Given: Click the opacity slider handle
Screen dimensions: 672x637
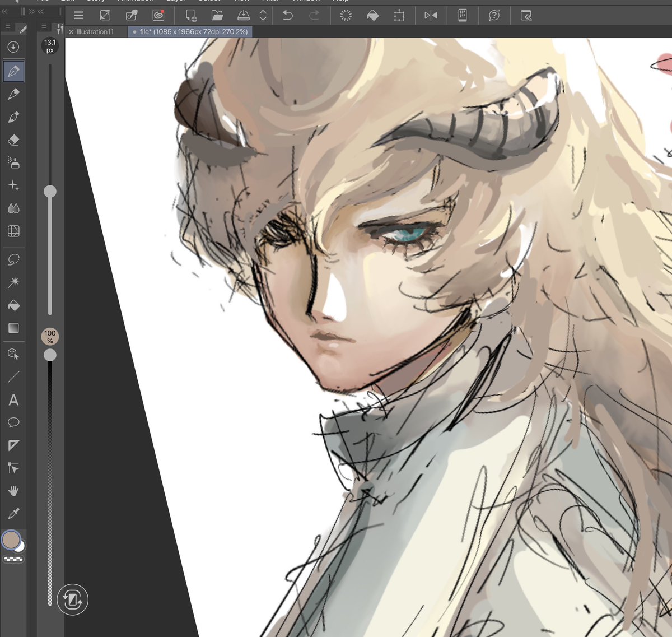Looking at the screenshot, I should coord(50,355).
